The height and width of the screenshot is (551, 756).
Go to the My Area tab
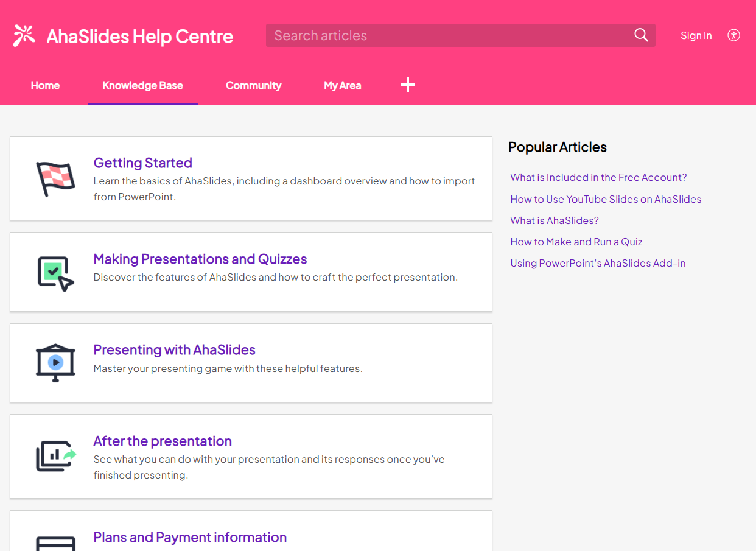(x=342, y=86)
